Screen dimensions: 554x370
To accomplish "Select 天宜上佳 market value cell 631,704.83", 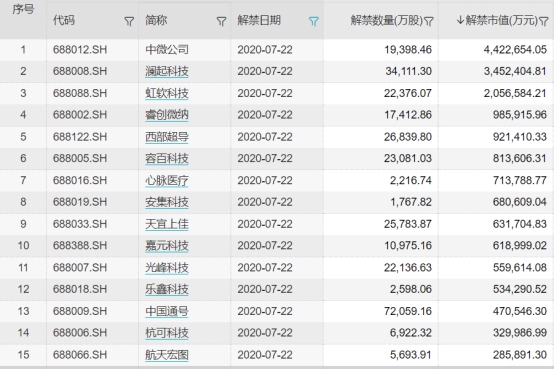I will click(x=520, y=224).
